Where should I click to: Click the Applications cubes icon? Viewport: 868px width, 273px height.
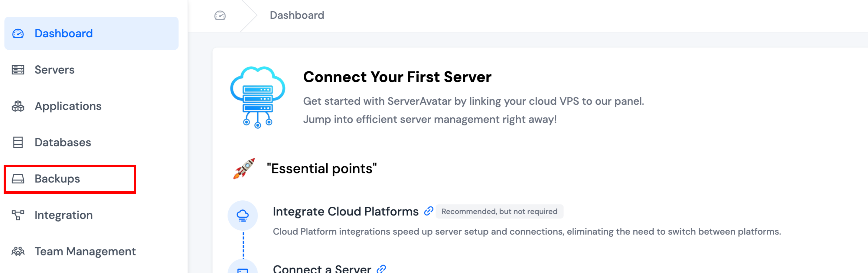coord(18,106)
